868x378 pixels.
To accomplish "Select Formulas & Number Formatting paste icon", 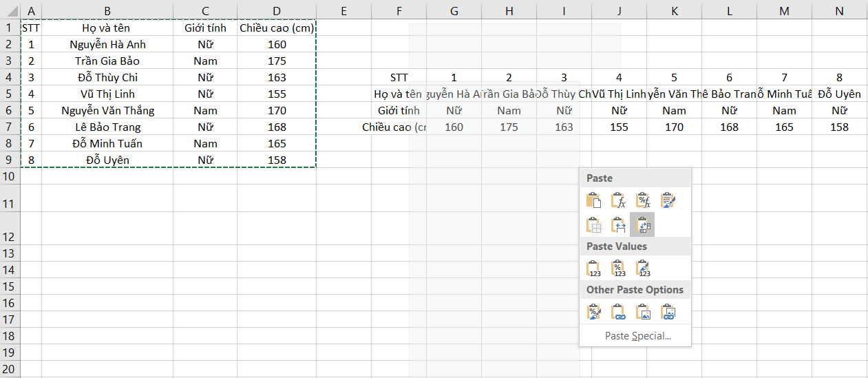I will (x=643, y=200).
